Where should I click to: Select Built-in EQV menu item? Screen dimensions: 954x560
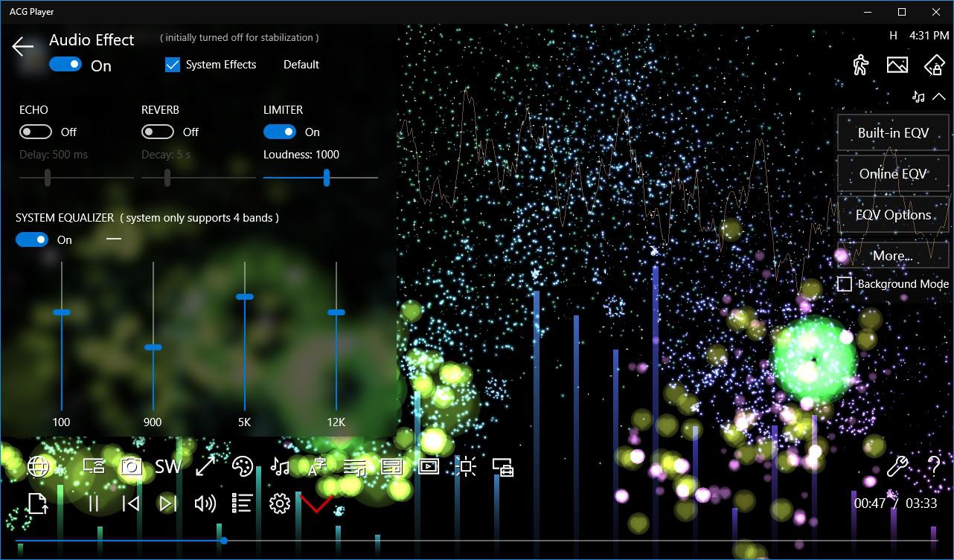pyautogui.click(x=893, y=133)
